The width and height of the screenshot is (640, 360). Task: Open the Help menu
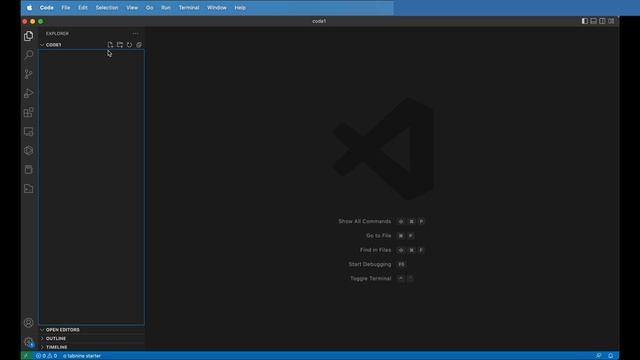[x=240, y=8]
